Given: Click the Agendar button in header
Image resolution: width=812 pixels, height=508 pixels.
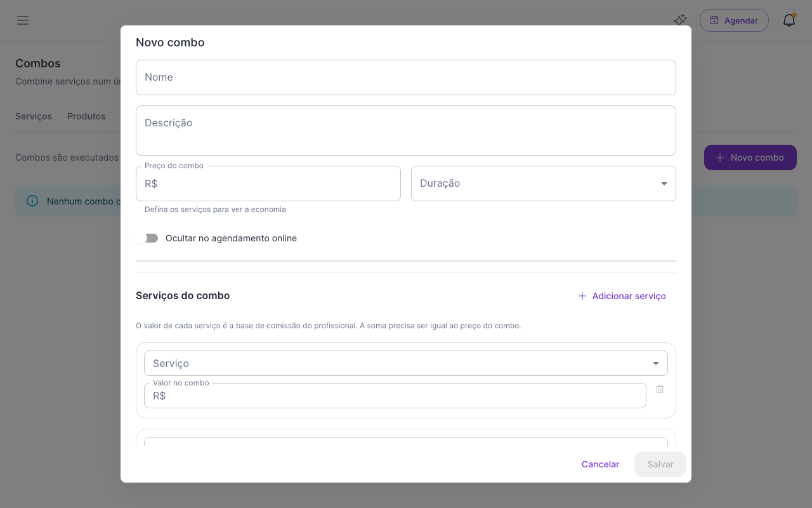Looking at the screenshot, I should point(734,20).
